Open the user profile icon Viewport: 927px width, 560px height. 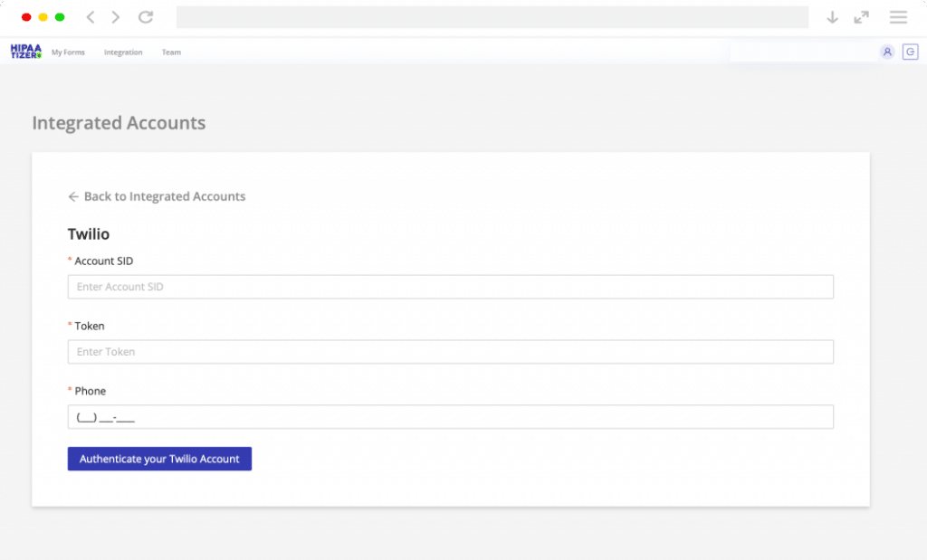coord(887,52)
